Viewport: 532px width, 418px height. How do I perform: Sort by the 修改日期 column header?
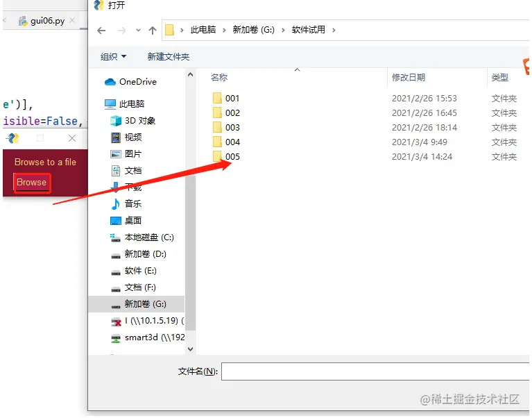pos(408,77)
